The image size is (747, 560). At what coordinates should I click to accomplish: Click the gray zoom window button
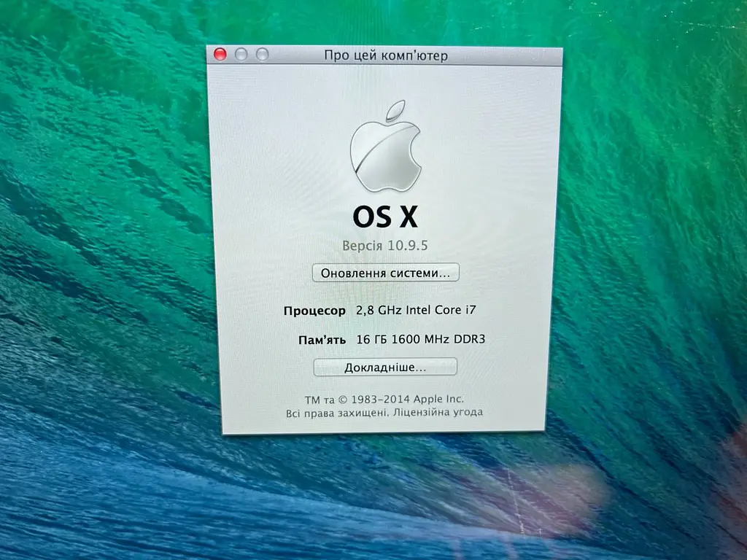pos(262,55)
